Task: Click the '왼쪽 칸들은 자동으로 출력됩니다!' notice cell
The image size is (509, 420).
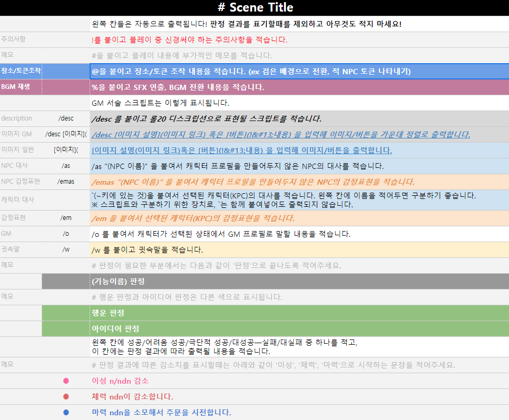Action: point(299,24)
